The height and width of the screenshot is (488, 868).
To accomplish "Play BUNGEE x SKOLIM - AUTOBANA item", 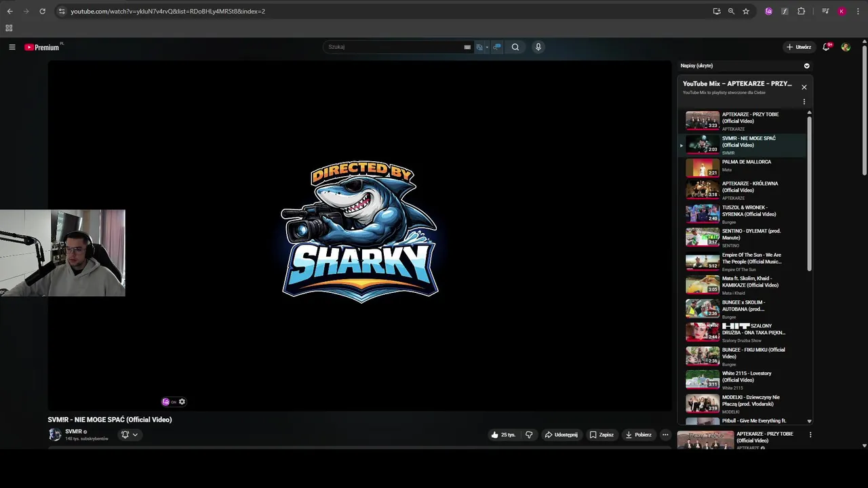I will 744,309.
